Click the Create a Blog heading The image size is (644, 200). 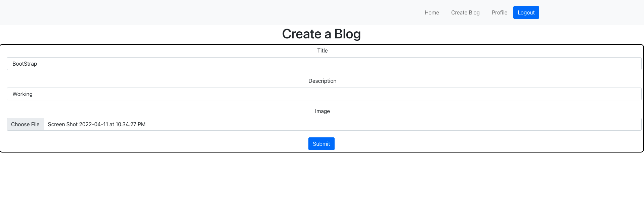322,34
